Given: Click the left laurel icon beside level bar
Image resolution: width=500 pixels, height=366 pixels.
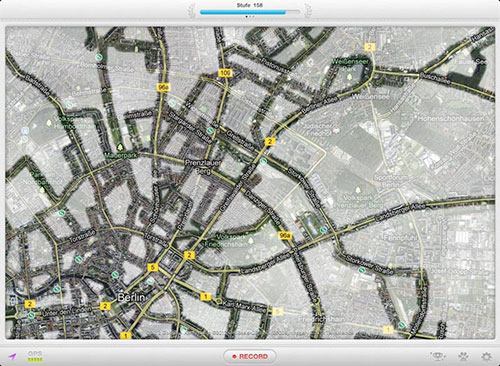Looking at the screenshot, I should (x=193, y=12).
